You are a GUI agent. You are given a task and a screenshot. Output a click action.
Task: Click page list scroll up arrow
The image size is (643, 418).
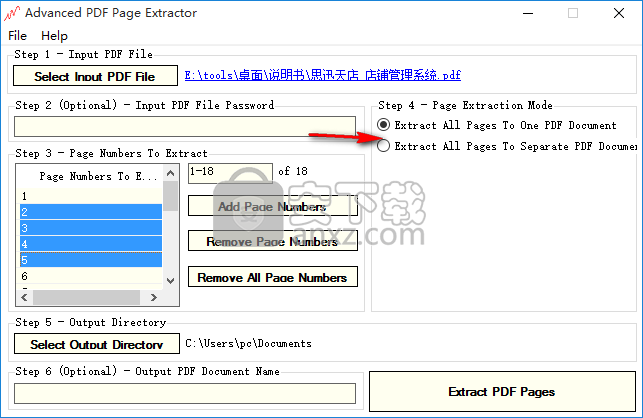coord(171,173)
